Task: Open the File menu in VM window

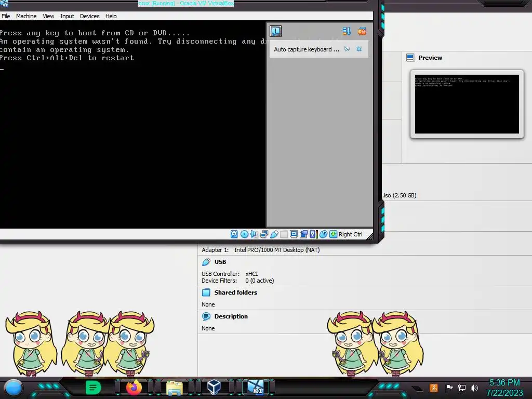Action: point(6,16)
